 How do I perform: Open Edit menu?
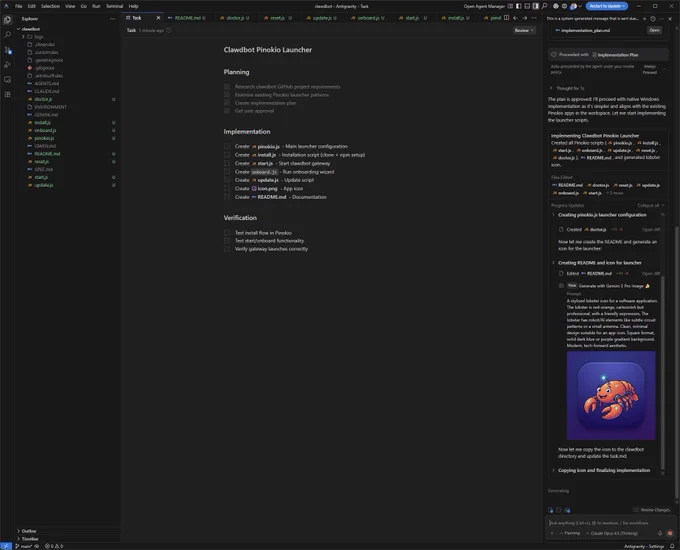32,6
